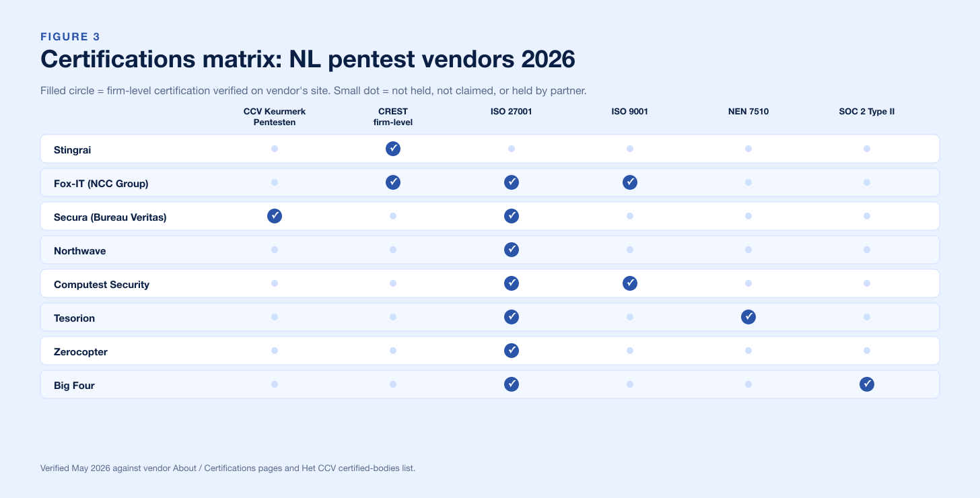Click Tesorion's CREST firm-level small dot
This screenshot has height=498, width=980.
(x=393, y=317)
